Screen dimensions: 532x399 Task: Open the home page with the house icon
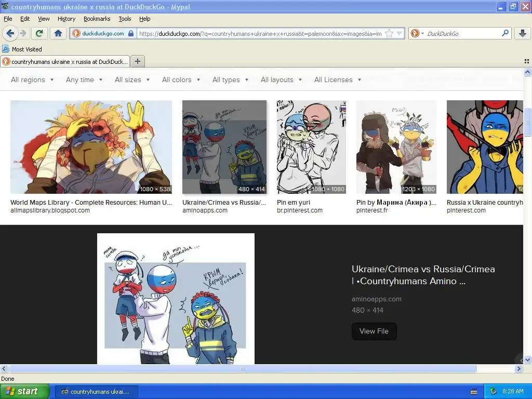[x=58, y=33]
